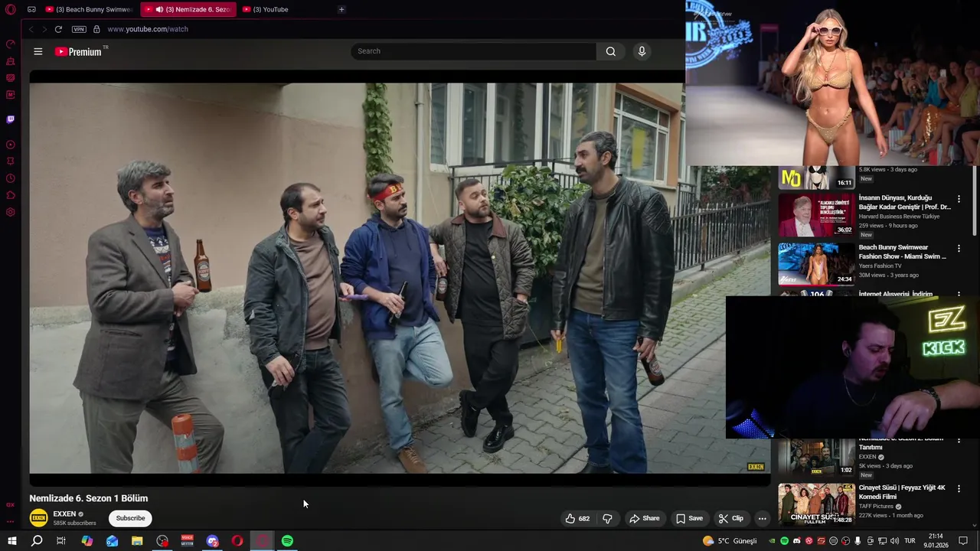The image size is (980, 551).
Task: Open Windows taskbar search
Action: tap(37, 541)
